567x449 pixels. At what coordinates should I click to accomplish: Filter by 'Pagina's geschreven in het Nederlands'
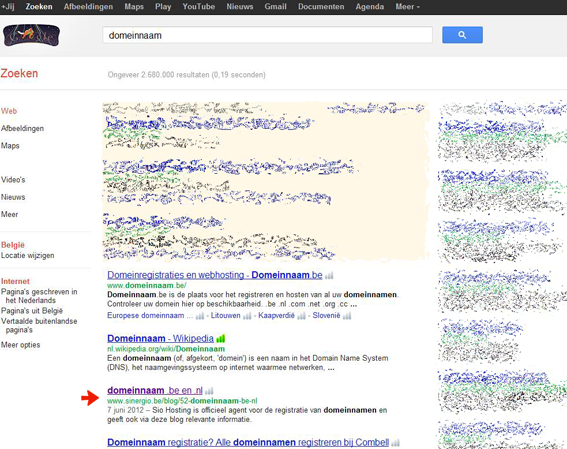pyautogui.click(x=39, y=296)
